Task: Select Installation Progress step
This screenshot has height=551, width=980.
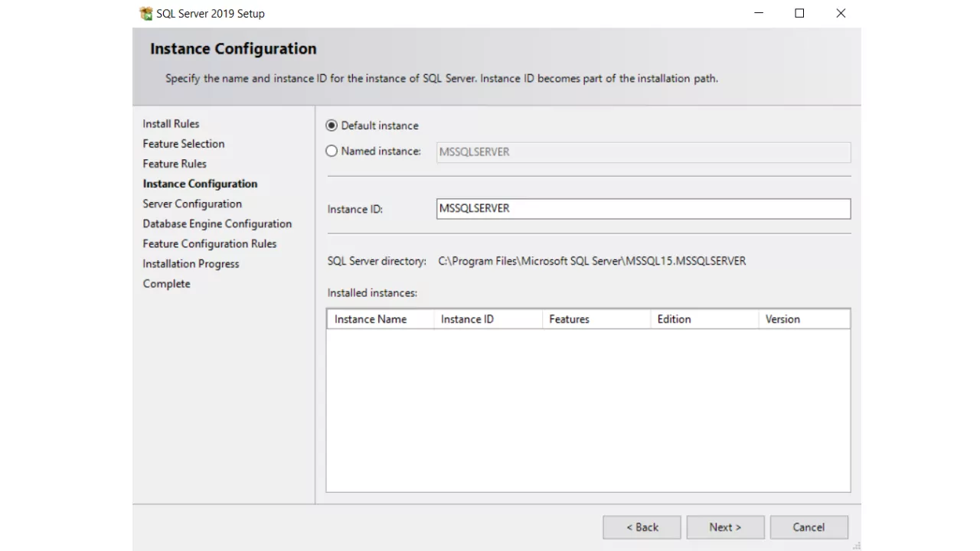Action: click(191, 263)
